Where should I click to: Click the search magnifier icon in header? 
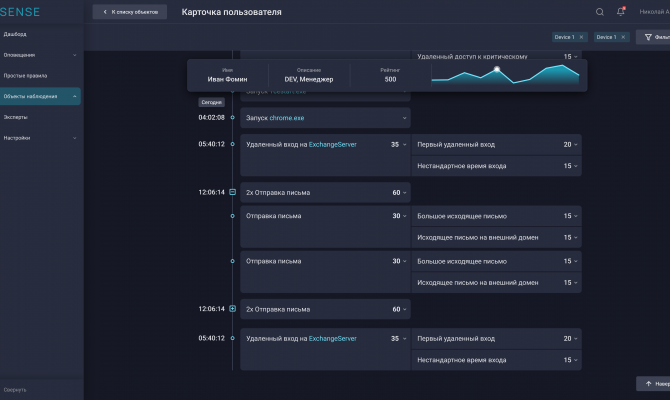click(x=600, y=12)
